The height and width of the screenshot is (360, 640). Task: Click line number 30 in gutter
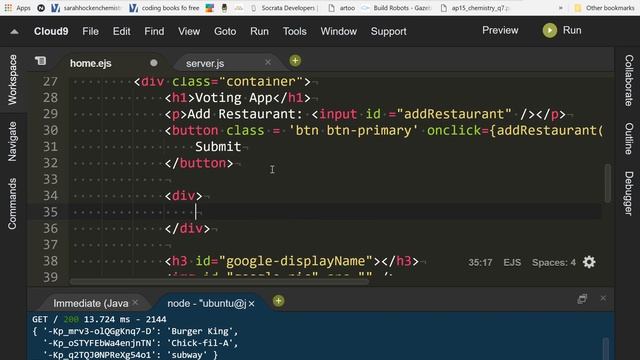click(50, 131)
